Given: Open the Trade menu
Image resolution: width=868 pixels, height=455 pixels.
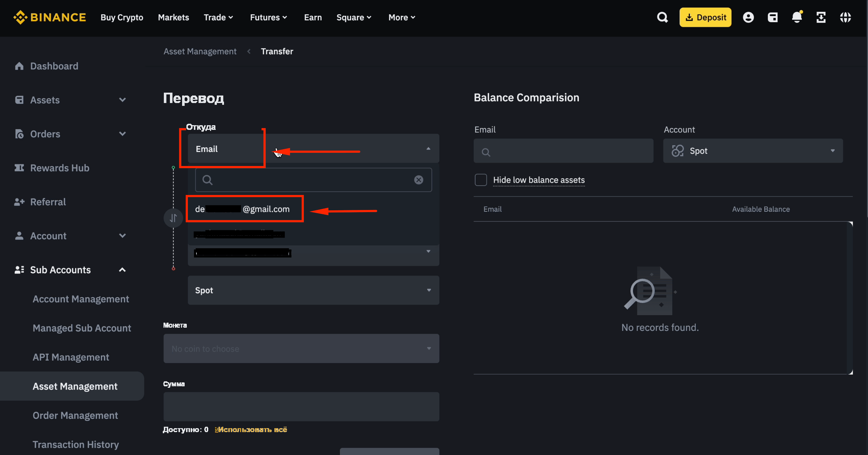Looking at the screenshot, I should (x=218, y=17).
